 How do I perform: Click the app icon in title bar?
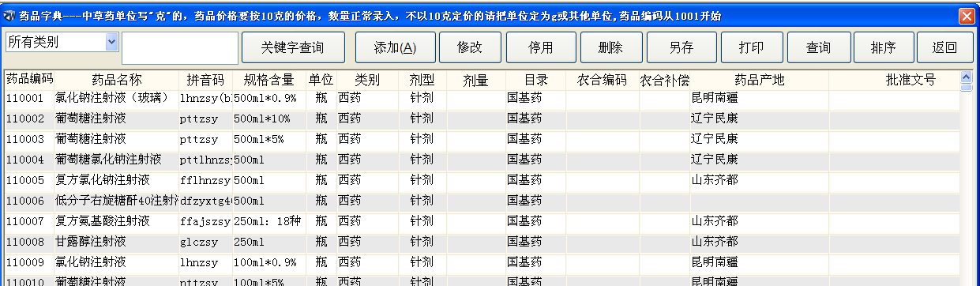(9, 16)
